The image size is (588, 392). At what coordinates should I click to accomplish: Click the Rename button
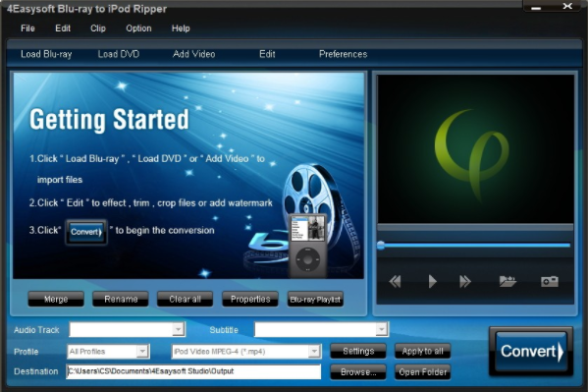coord(121,299)
